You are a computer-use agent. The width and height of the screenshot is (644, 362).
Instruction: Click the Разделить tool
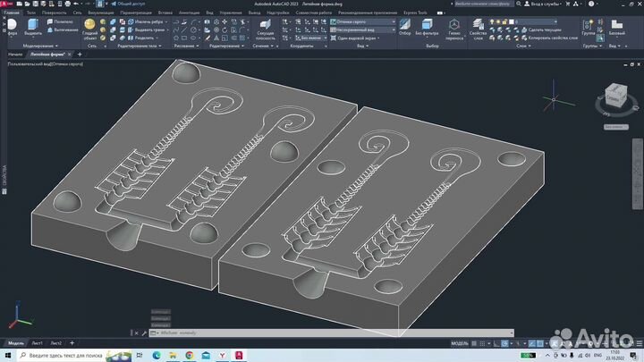(x=141, y=38)
